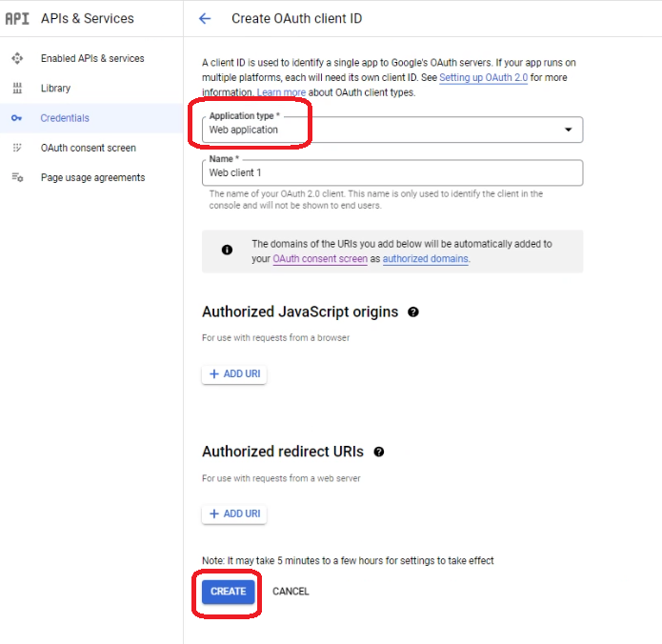Open the Enabled APIs & services page

(92, 59)
